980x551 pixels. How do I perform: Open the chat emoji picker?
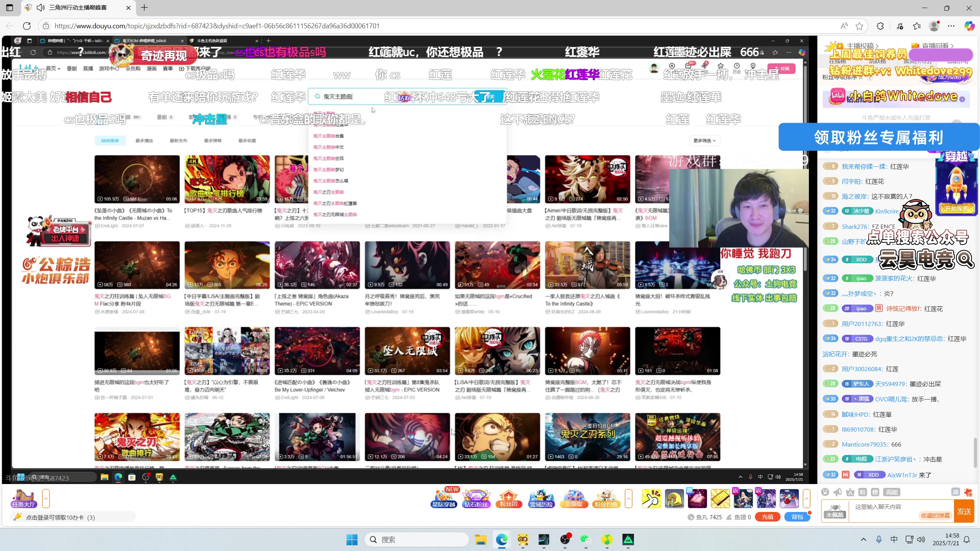(825, 492)
